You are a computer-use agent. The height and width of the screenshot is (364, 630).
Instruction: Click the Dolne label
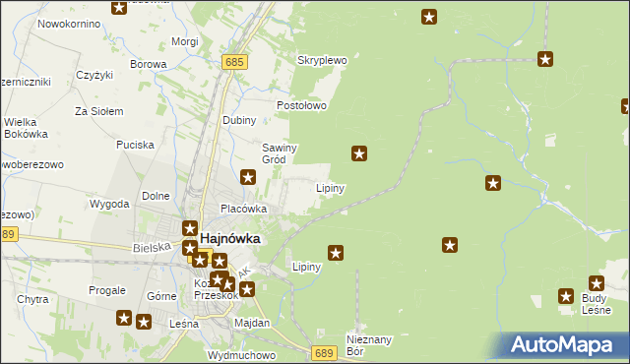click(x=156, y=196)
